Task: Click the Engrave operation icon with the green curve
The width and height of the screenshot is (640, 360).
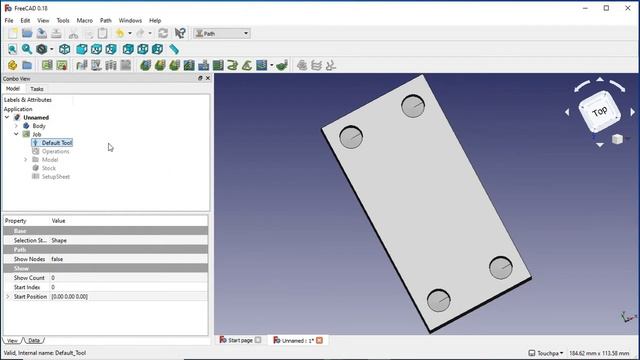Action: pos(233,65)
